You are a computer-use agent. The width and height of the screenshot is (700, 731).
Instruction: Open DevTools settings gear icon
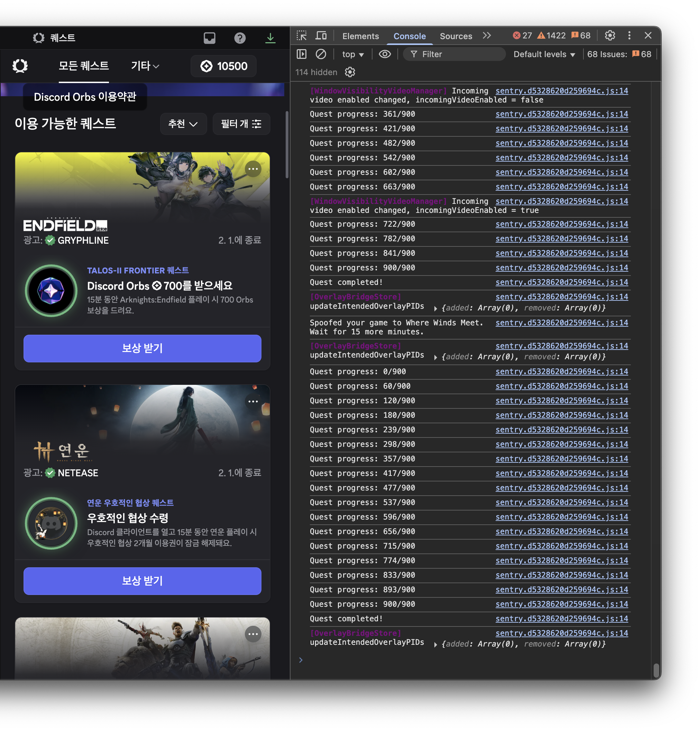click(x=610, y=36)
